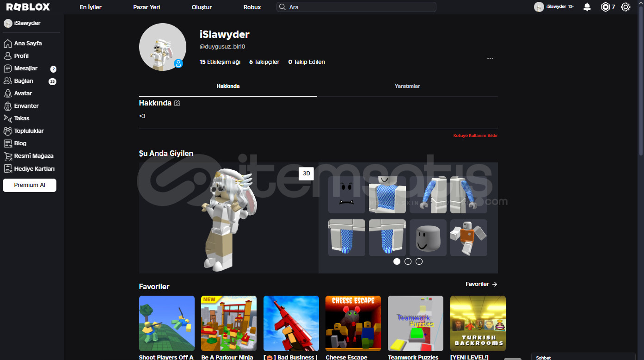The width and height of the screenshot is (644, 360).
Task: Click the Premium Al button
Action: [30, 185]
